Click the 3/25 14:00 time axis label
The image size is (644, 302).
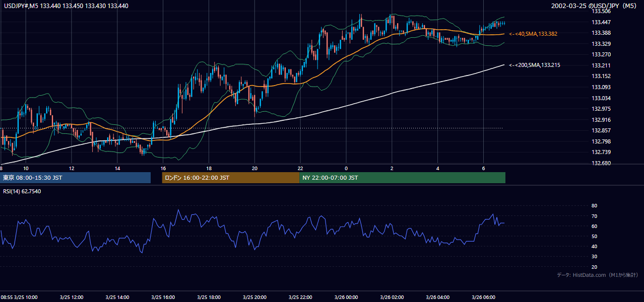click(x=117, y=297)
